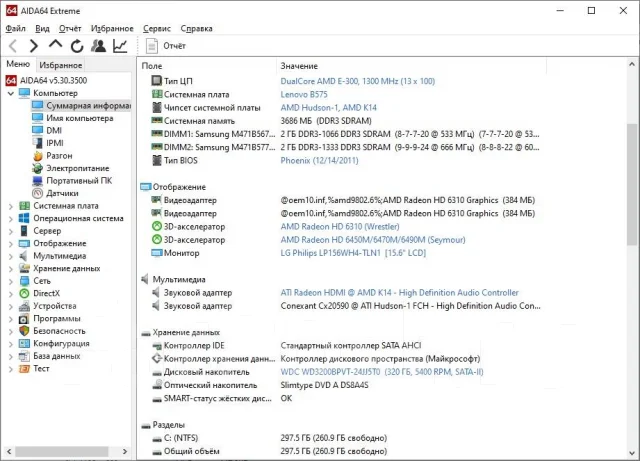This screenshot has height=461, width=640.
Task: Click the SMART-статус row value OK
Action: point(286,398)
